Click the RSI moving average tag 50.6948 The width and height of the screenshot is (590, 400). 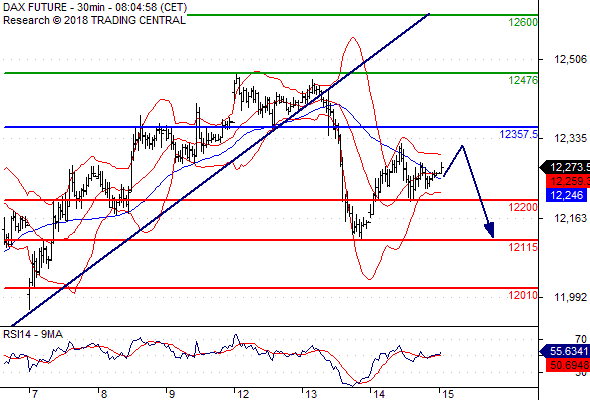(x=568, y=365)
